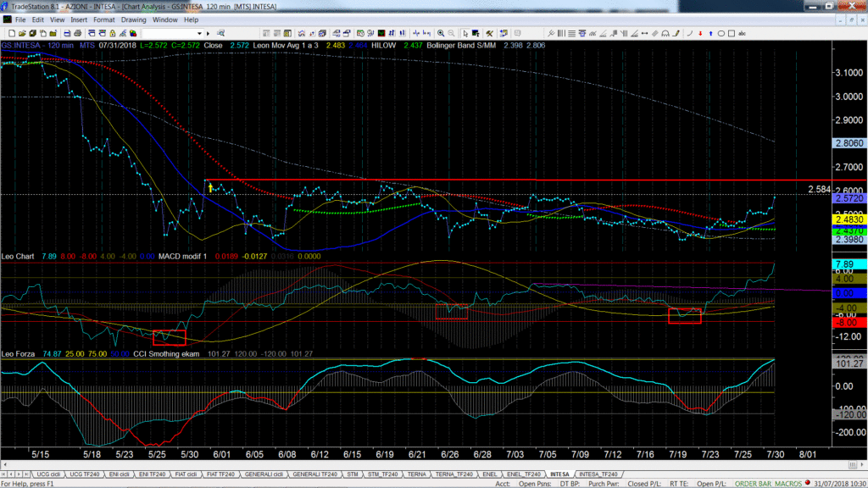Select the Text 'abc' drawing tool
The image size is (868, 488).
point(742,34)
